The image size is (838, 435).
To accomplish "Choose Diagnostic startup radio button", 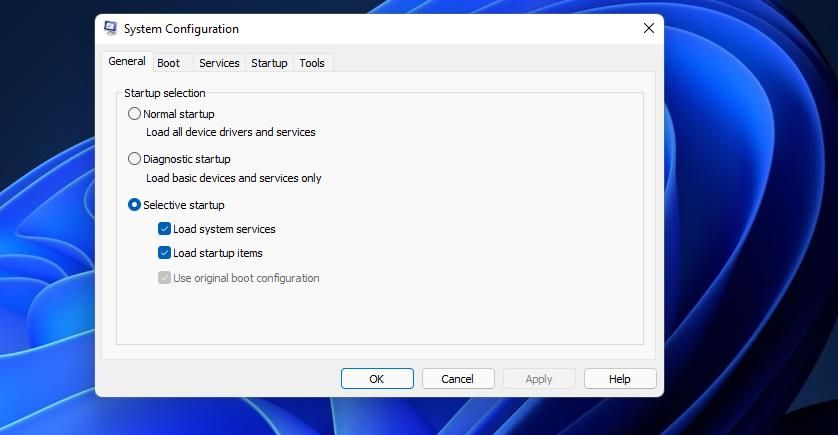I will click(x=134, y=159).
